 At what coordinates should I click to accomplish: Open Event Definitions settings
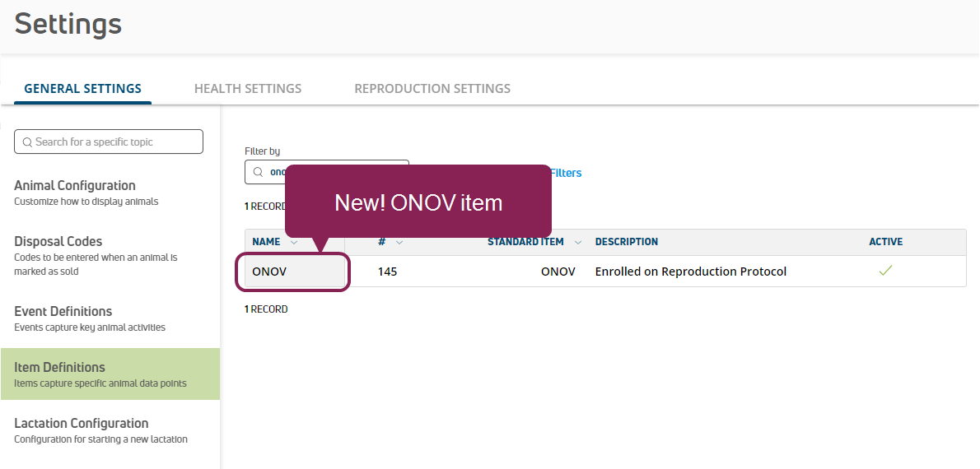point(110,318)
